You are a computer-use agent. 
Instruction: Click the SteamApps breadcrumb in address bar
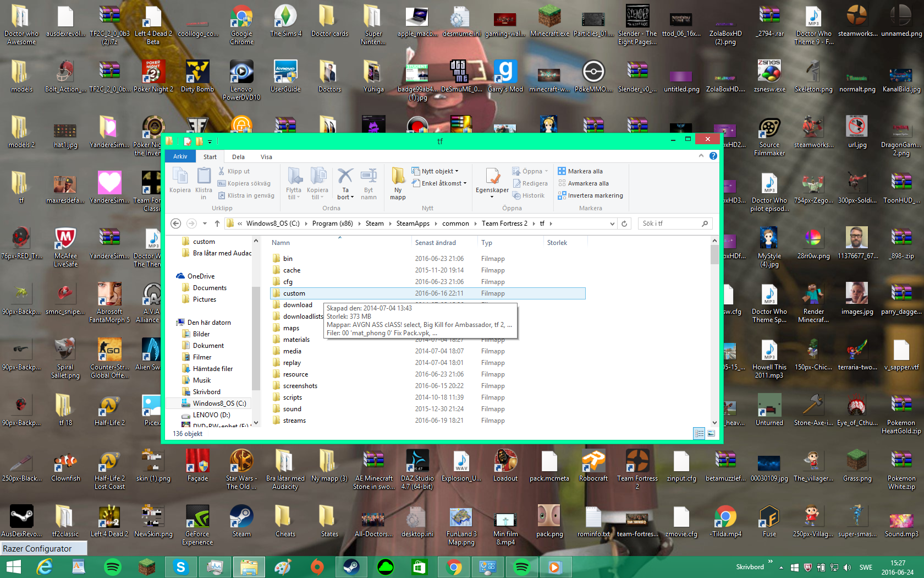413,223
